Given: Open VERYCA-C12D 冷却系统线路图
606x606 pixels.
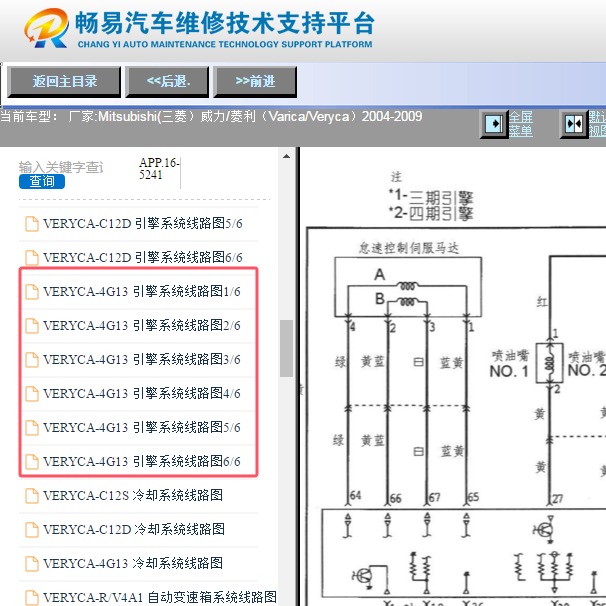Looking at the screenshot, I should coord(134,529).
